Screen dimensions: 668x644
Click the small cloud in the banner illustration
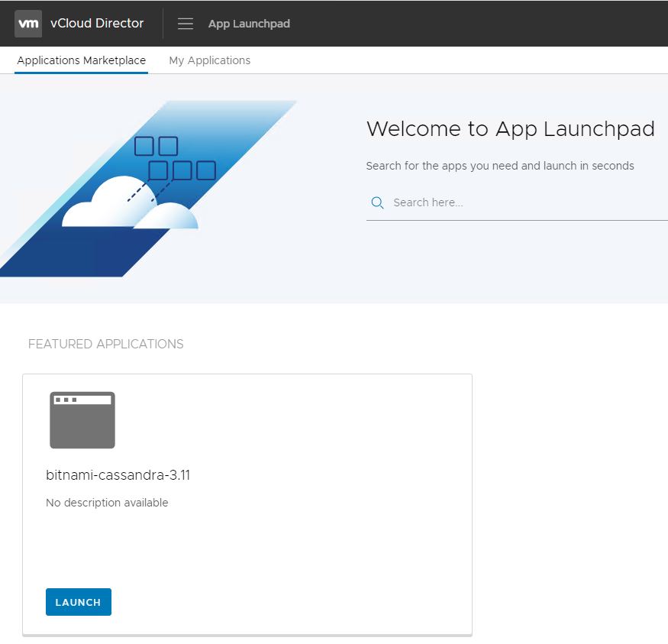(x=166, y=218)
